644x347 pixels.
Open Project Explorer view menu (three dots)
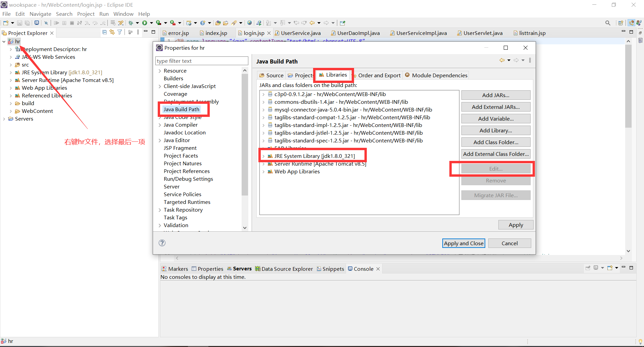[x=138, y=32]
